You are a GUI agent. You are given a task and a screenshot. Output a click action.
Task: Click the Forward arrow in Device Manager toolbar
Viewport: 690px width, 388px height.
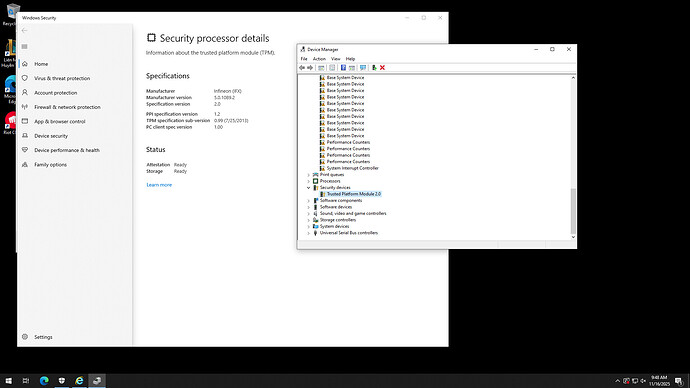coord(310,68)
